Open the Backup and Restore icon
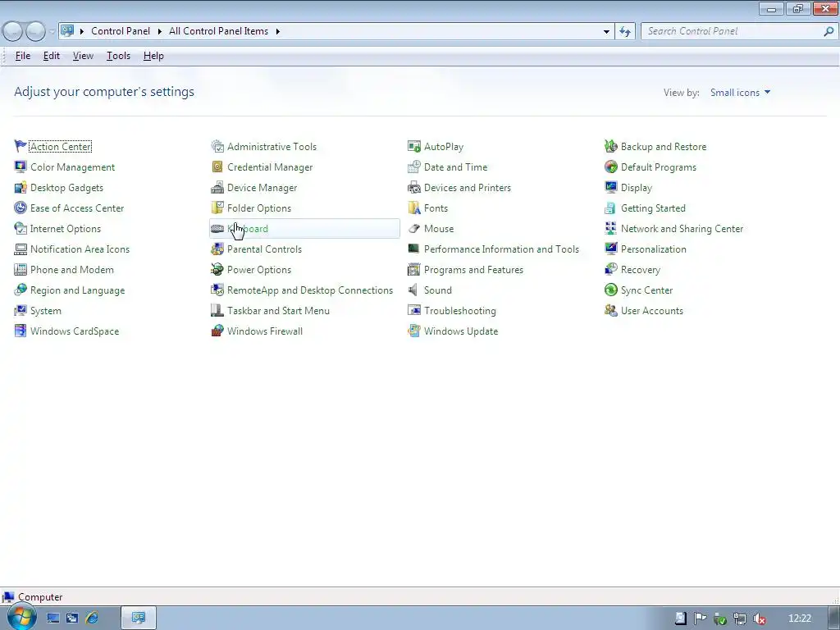The height and width of the screenshot is (630, 840). [x=610, y=146]
